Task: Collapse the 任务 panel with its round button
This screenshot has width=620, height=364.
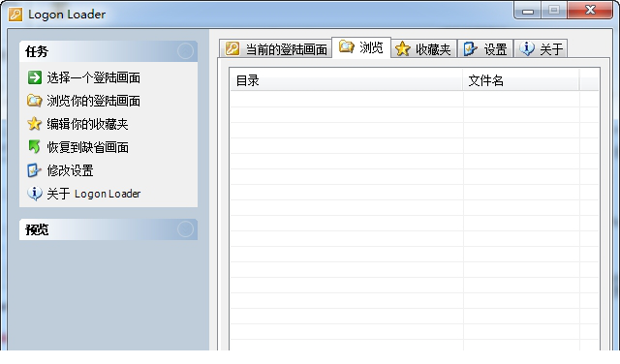Action: (x=185, y=51)
